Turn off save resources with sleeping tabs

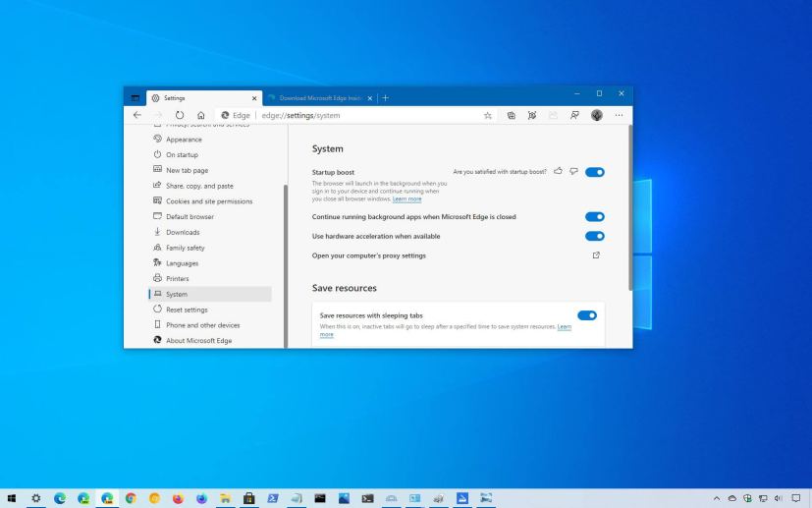[x=587, y=315]
